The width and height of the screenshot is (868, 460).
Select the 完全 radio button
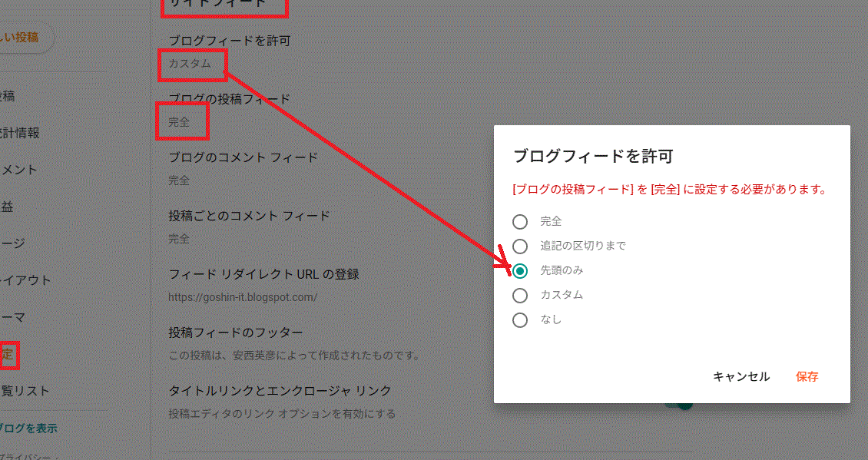pyautogui.click(x=520, y=221)
